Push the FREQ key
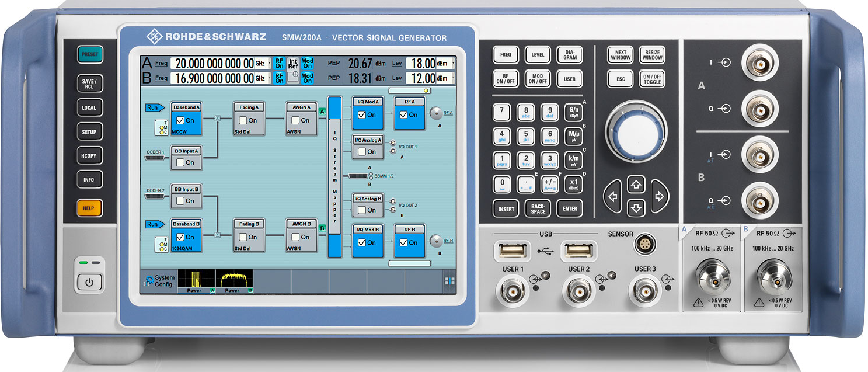868x372 pixels. point(506,55)
